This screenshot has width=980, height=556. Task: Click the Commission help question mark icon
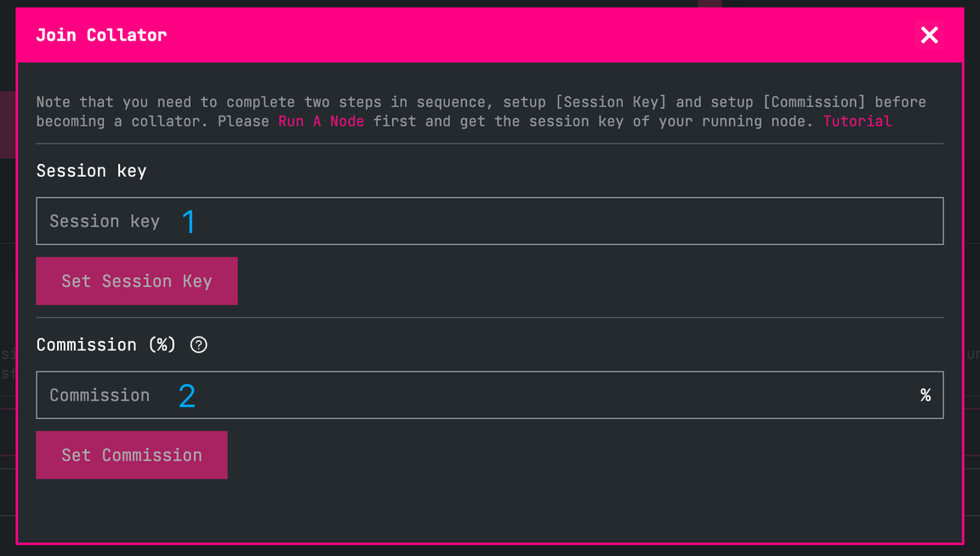198,344
